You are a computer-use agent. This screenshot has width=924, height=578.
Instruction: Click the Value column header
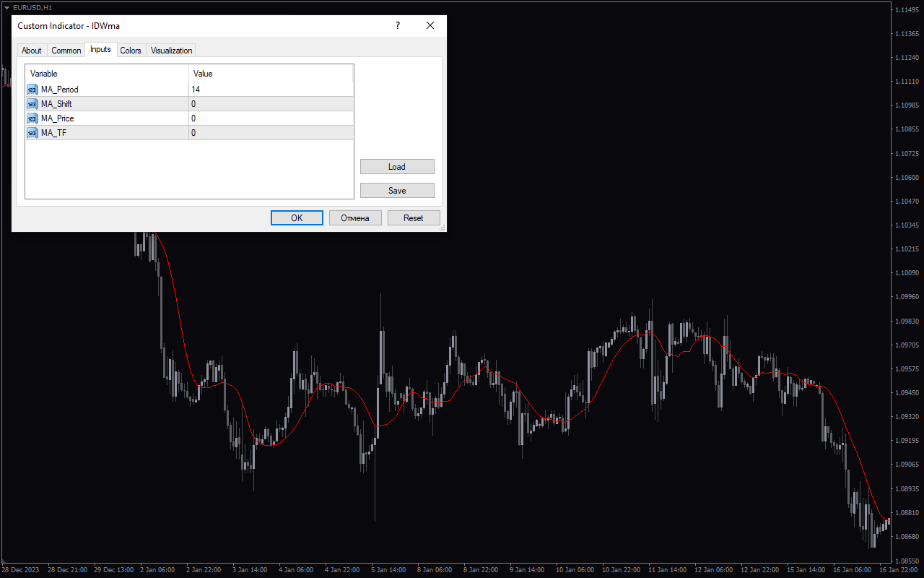[271, 74]
